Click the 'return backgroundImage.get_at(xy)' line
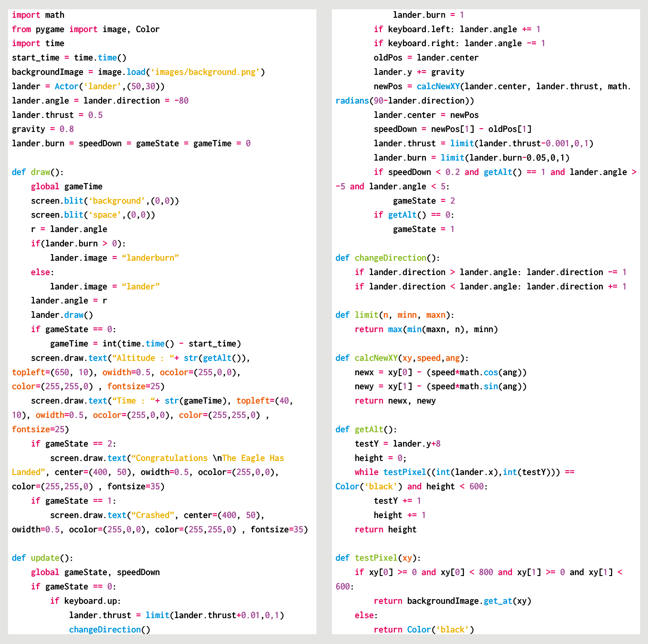The width and height of the screenshot is (648, 644). 452,601
